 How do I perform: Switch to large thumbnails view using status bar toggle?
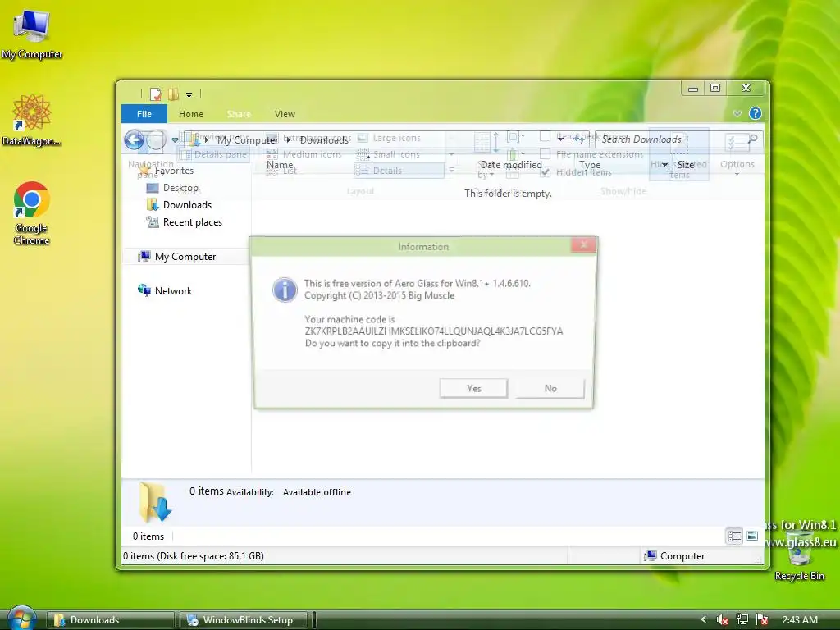[x=752, y=536]
